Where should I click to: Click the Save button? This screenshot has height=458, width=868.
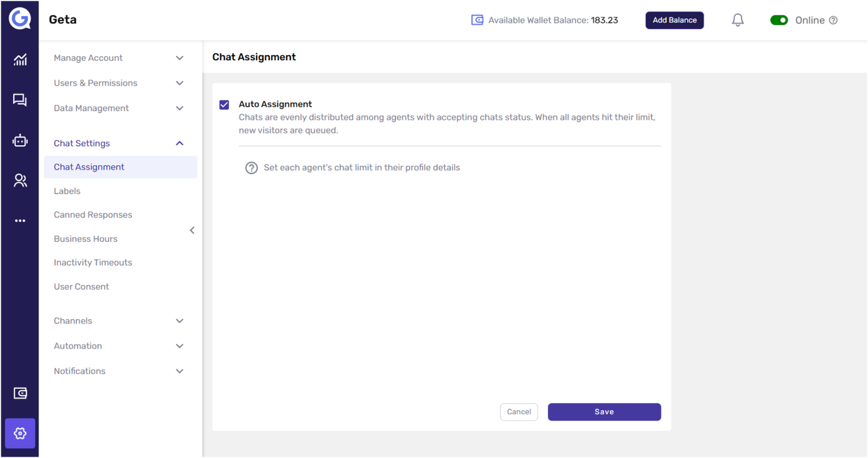tap(604, 412)
